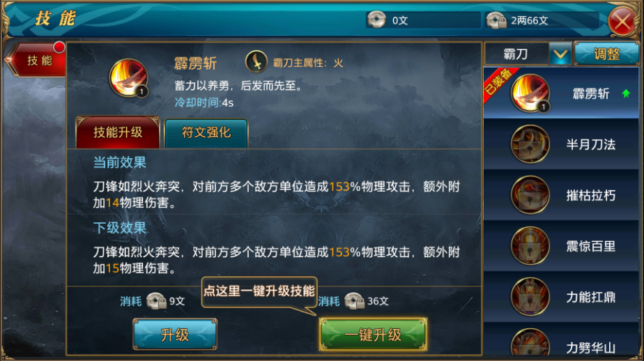Select the locked 力能扛鼎 skill icon
644x361 pixels.
530,297
